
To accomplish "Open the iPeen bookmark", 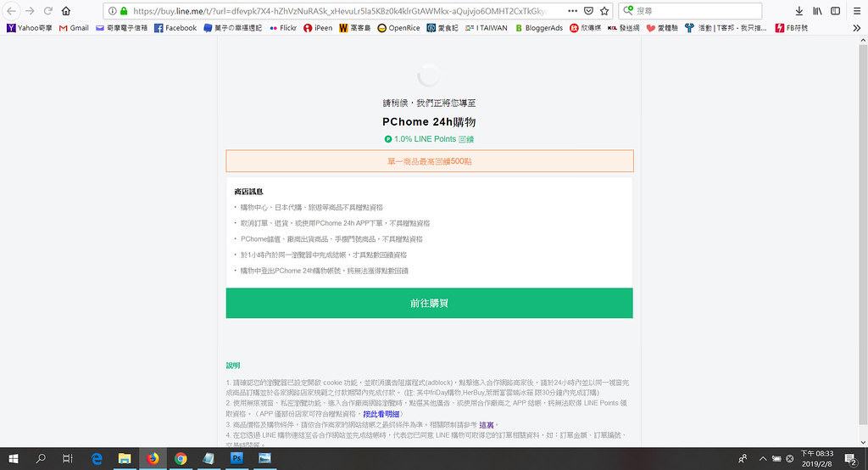I will (x=318, y=28).
